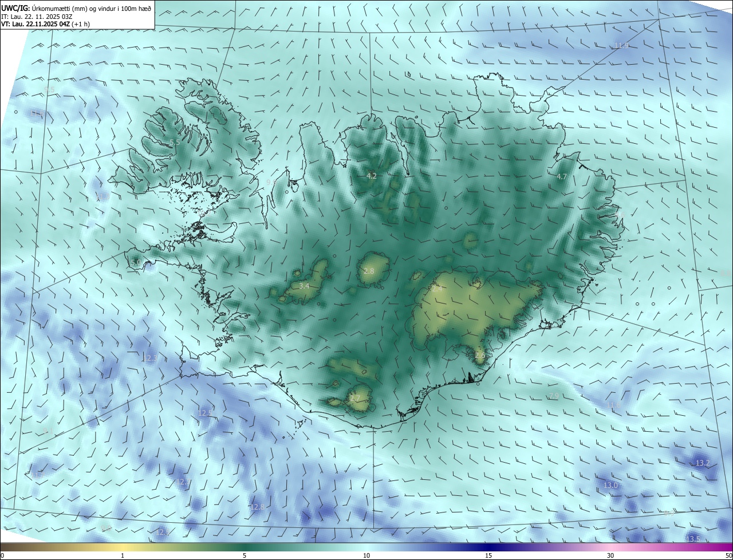Click the 13.2 value in the southeast corner

coord(702,463)
